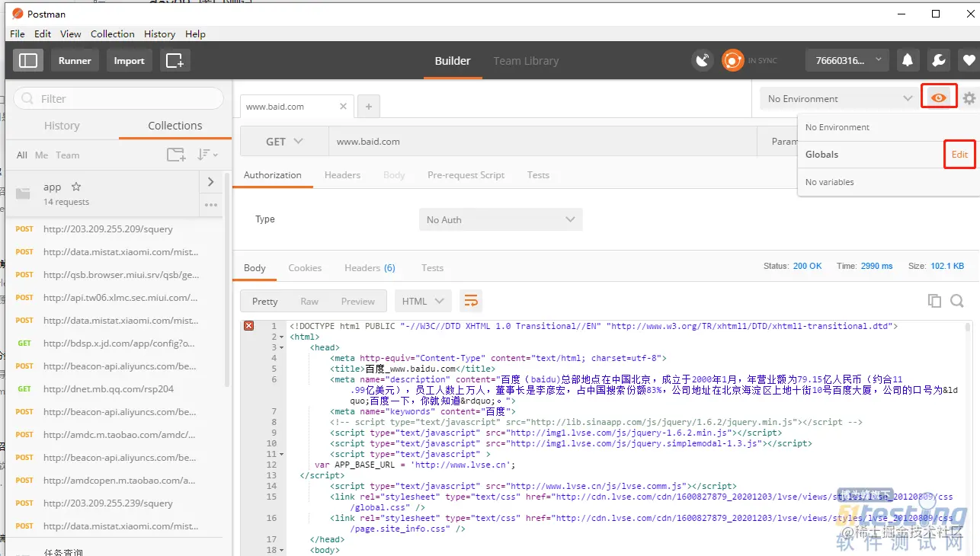Image resolution: width=980 pixels, height=556 pixels.
Task: Open the View menu
Action: click(x=71, y=34)
